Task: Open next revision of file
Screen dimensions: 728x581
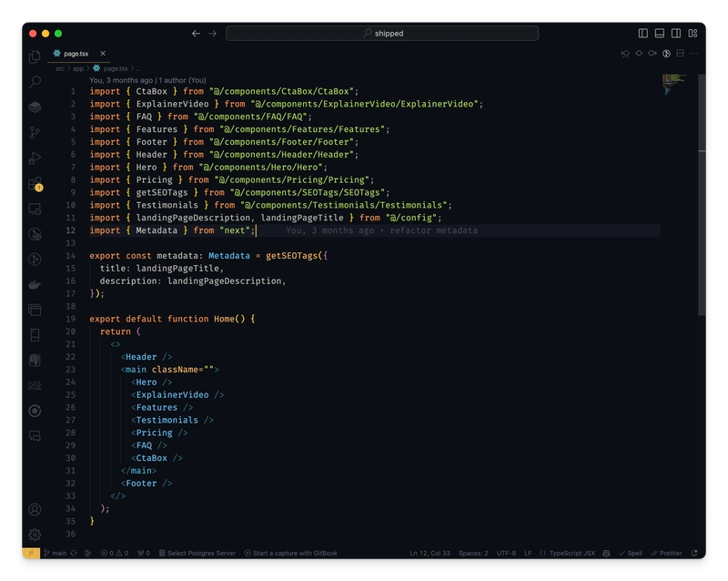Action: coord(652,54)
